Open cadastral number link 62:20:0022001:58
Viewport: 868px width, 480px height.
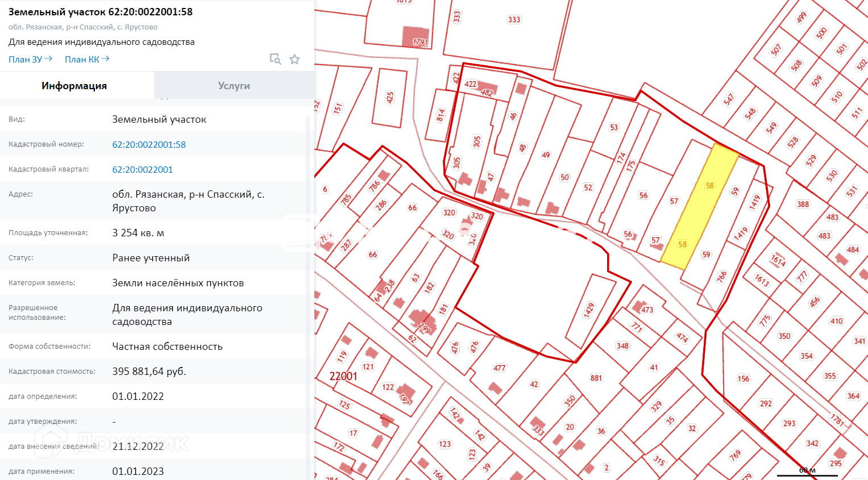149,144
